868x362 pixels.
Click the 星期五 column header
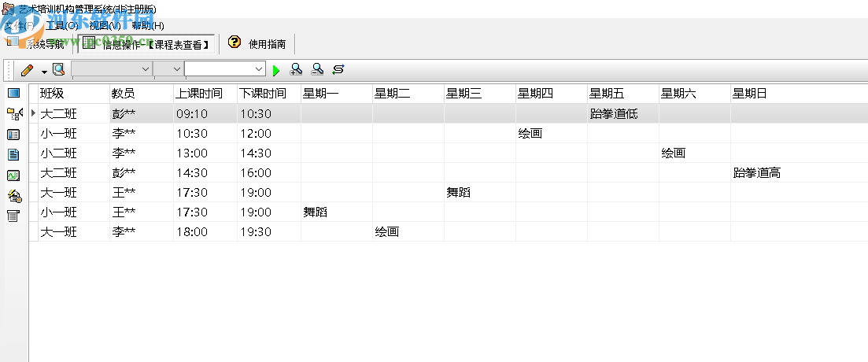pos(622,94)
